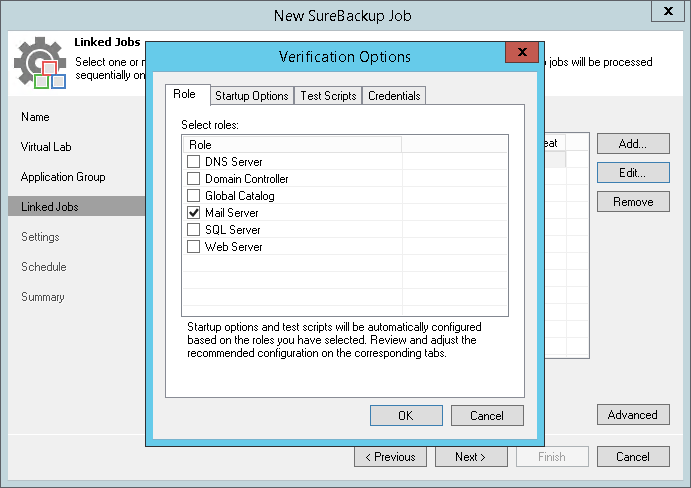Click the Add... button in Linked Jobs

tap(633, 144)
